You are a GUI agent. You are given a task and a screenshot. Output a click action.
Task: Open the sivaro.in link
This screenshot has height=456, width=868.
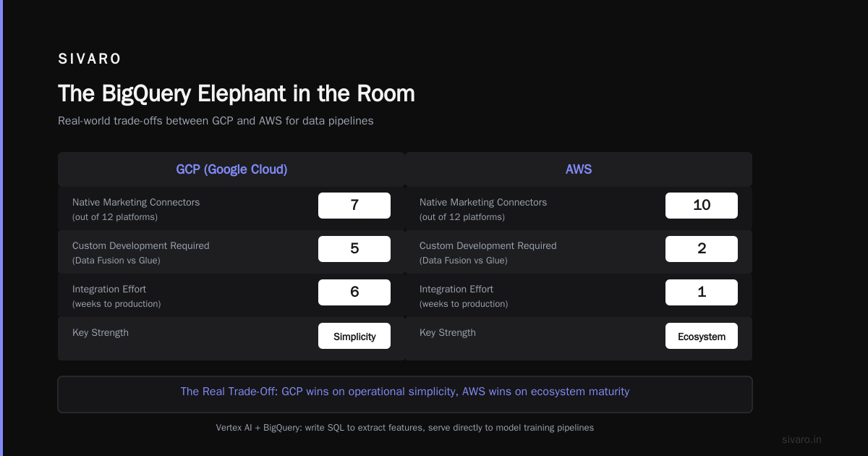(x=802, y=439)
